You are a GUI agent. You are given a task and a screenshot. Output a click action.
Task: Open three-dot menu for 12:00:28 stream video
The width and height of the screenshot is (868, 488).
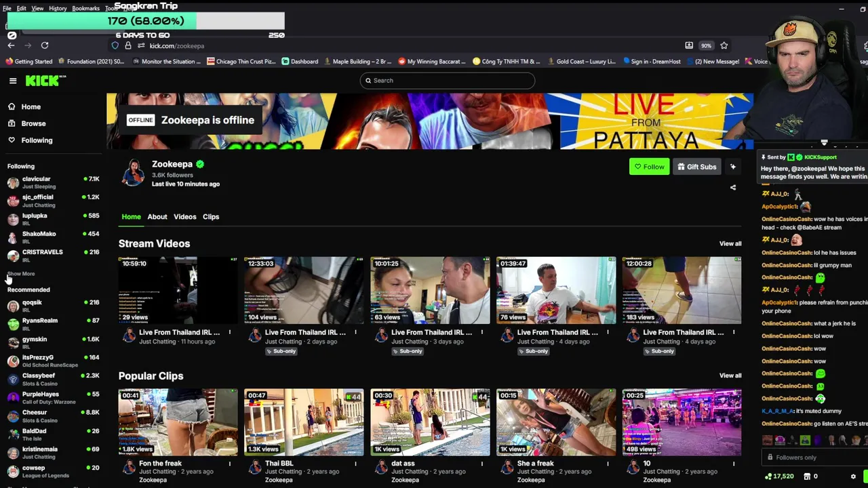pyautogui.click(x=734, y=332)
